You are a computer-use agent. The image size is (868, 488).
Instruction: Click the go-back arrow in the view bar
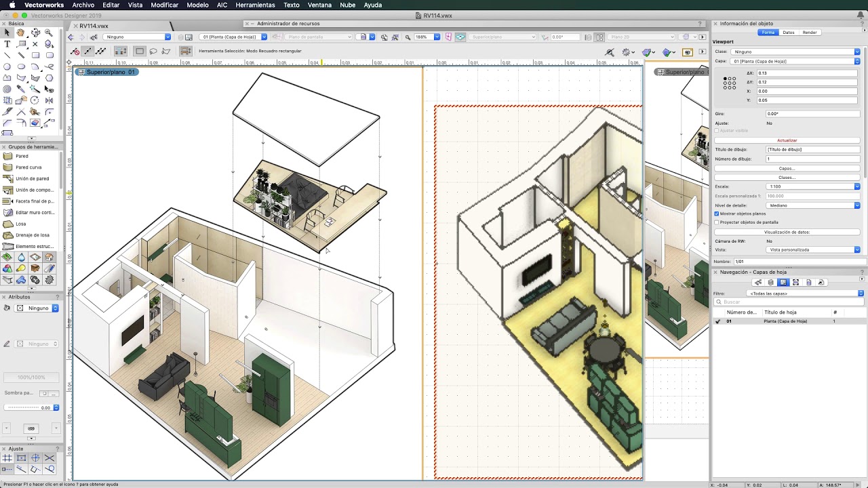(71, 37)
